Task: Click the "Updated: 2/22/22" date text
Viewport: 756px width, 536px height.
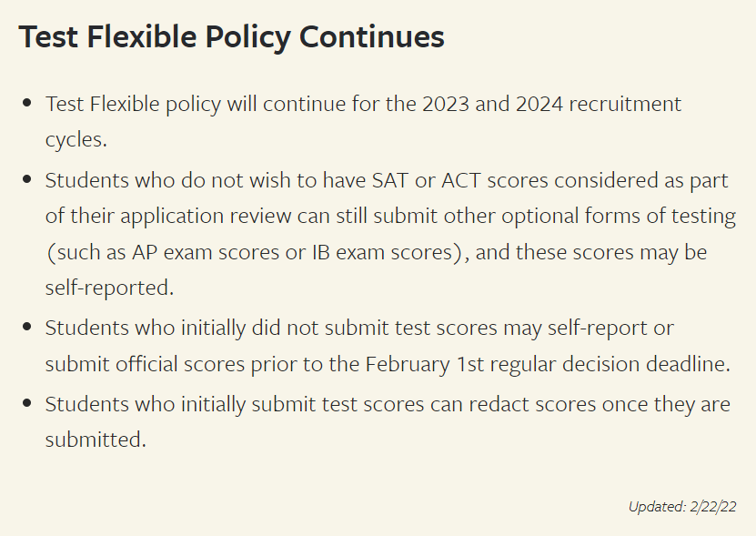Action: [x=681, y=507]
